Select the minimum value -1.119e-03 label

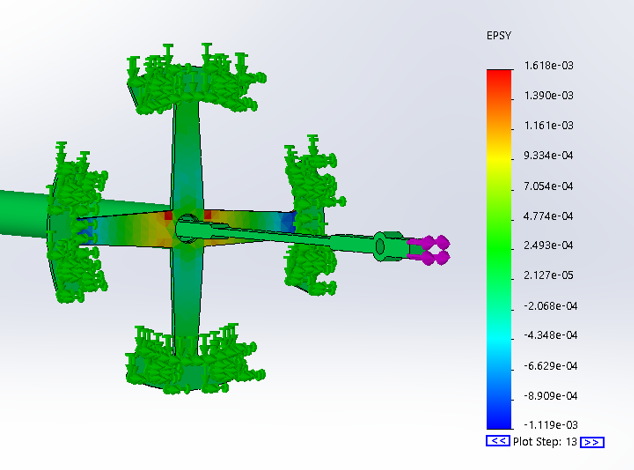tap(547, 425)
